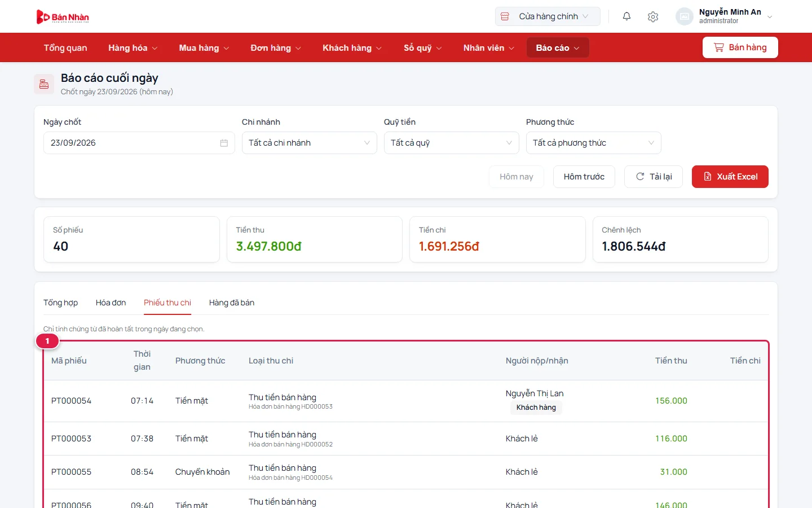Click the Chênh lệch 1.806.544đ card
812x508 pixels.
pyautogui.click(x=681, y=239)
